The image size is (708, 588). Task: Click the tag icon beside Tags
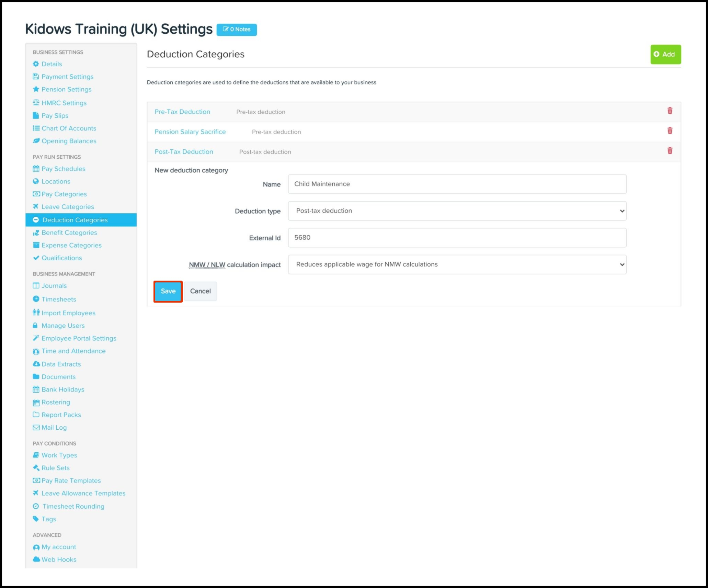(36, 519)
